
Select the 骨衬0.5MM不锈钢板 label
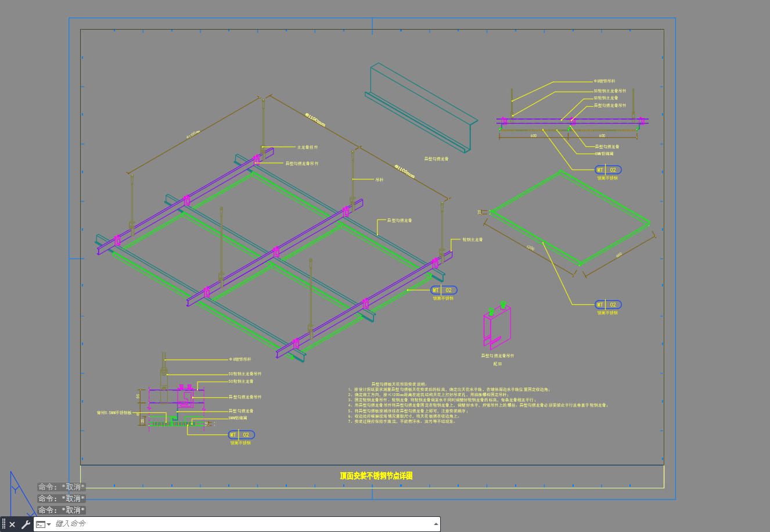tap(115, 413)
